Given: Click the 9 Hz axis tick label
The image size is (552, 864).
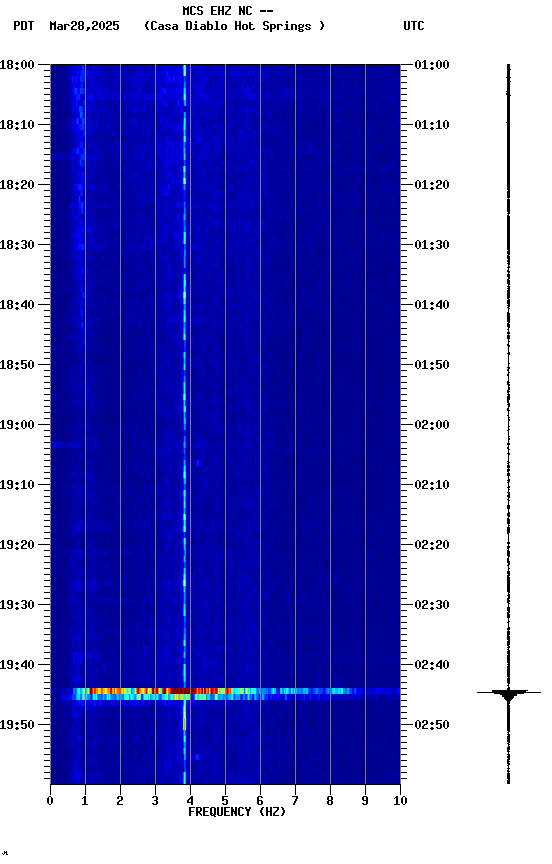Looking at the screenshot, I should 365,801.
